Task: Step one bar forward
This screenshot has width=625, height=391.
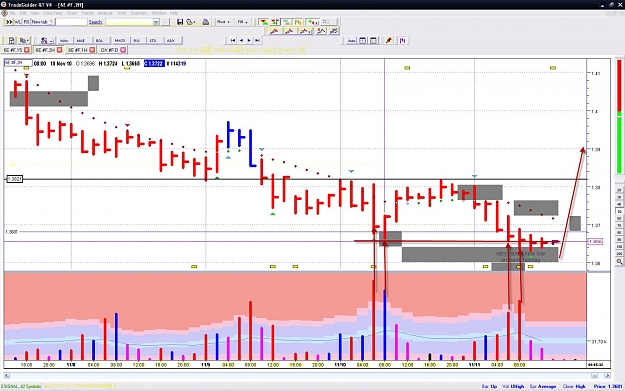Action: 249,40
